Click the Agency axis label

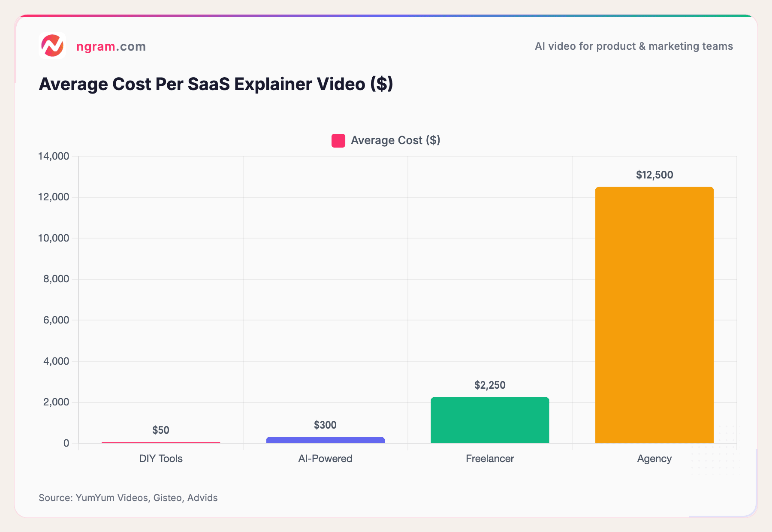point(654,459)
